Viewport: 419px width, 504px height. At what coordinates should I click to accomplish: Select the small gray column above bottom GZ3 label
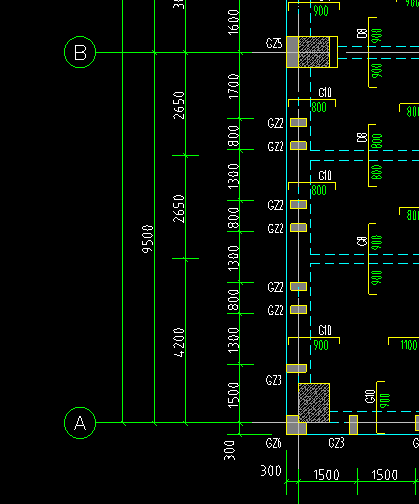point(353,425)
